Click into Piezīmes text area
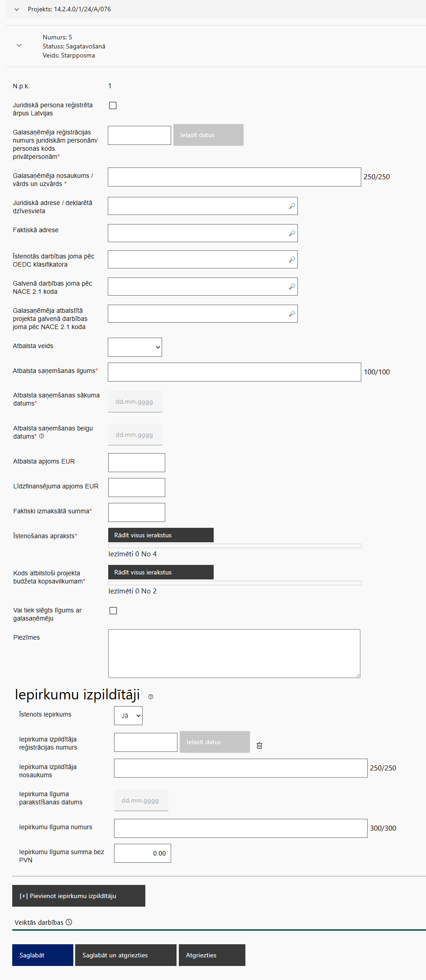Image resolution: width=426 pixels, height=980 pixels. [x=234, y=653]
